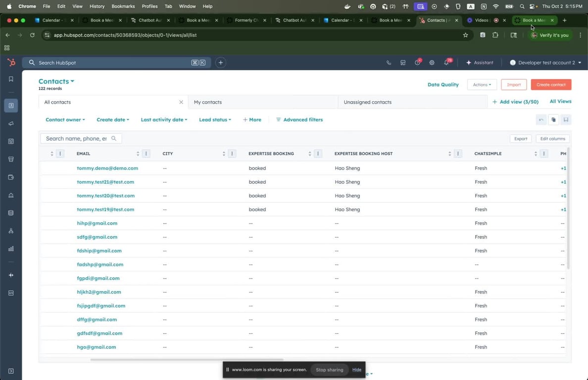The image size is (588, 380).
Task: Open the Reporting bar chart sidebar icon
Action: coord(11,249)
